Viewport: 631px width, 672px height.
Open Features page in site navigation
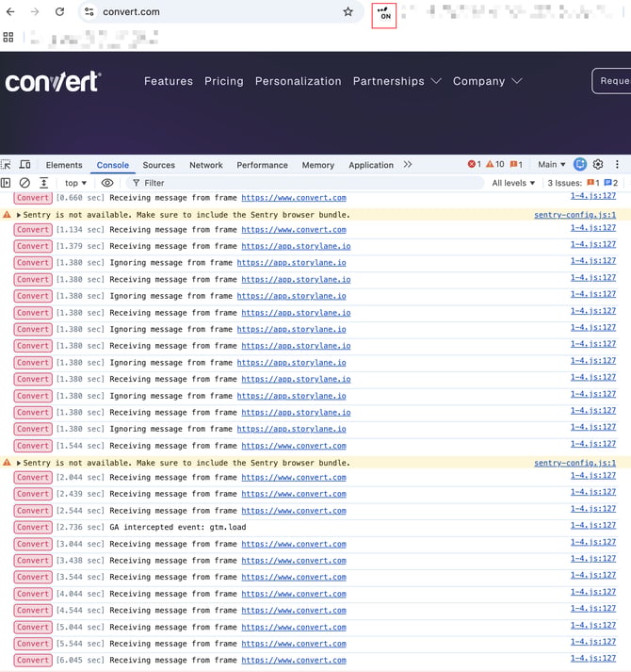point(169,81)
